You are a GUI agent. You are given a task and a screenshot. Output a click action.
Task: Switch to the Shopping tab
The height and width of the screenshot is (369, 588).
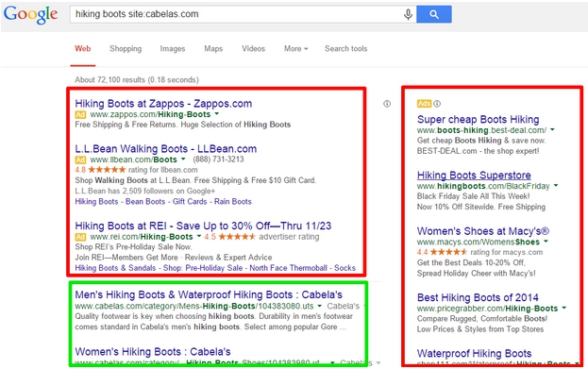pyautogui.click(x=126, y=49)
